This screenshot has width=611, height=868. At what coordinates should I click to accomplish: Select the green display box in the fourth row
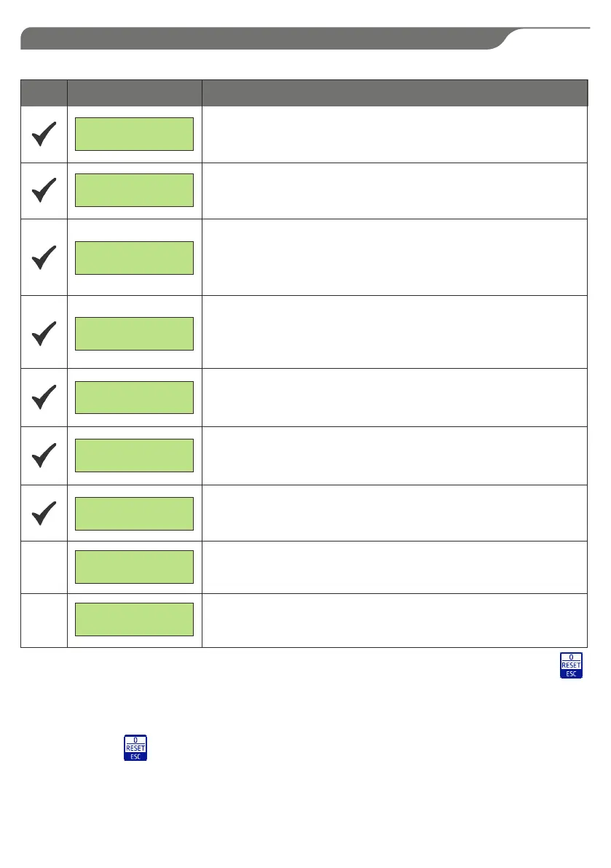pos(135,334)
